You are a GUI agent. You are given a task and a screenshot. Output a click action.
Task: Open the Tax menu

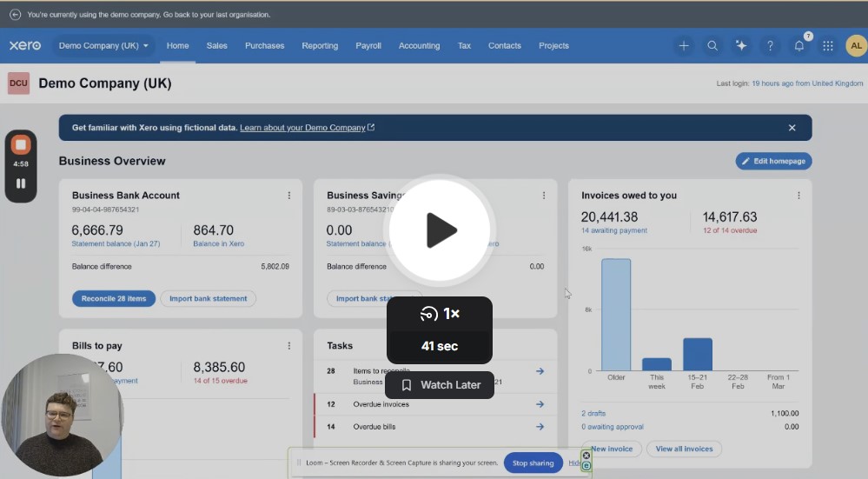pos(464,46)
